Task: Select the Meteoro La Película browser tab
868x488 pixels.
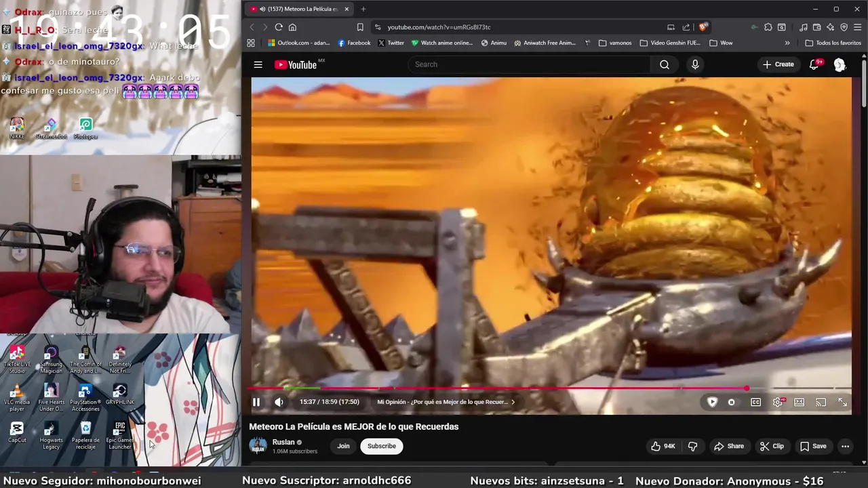Action: [298, 9]
